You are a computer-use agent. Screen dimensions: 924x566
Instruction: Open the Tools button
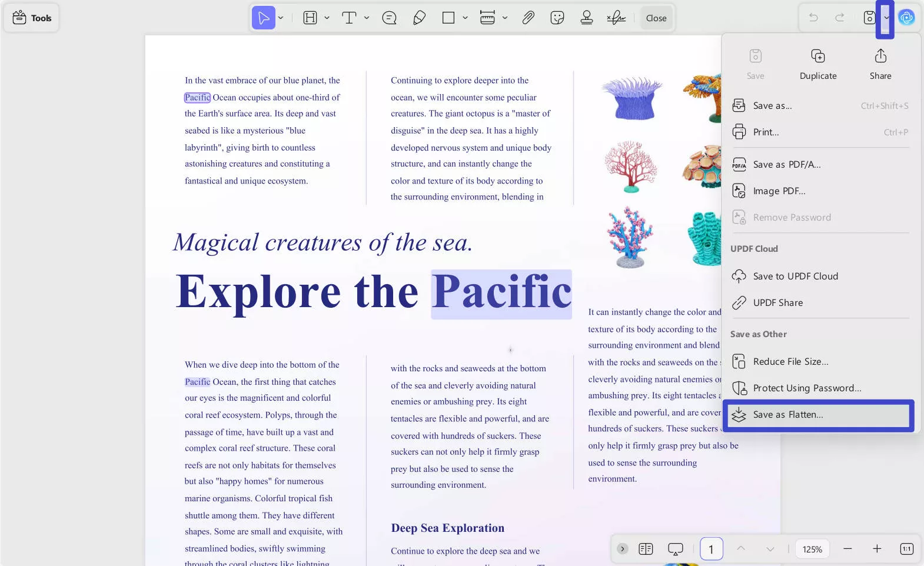[32, 18]
